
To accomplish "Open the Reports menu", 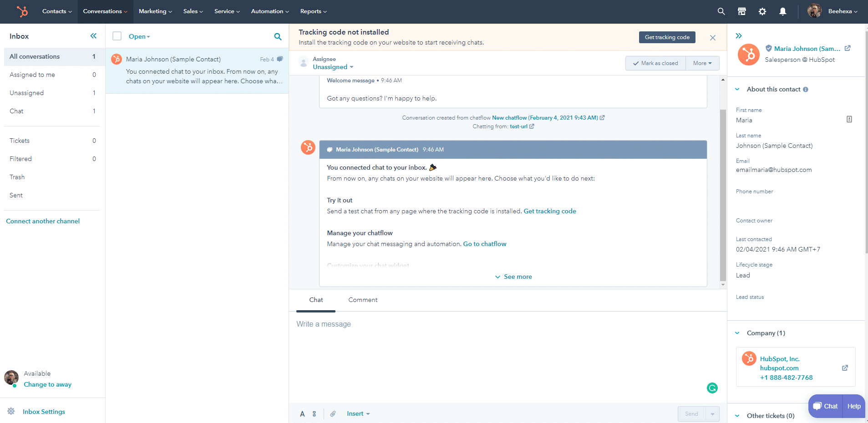I will 313,11.
